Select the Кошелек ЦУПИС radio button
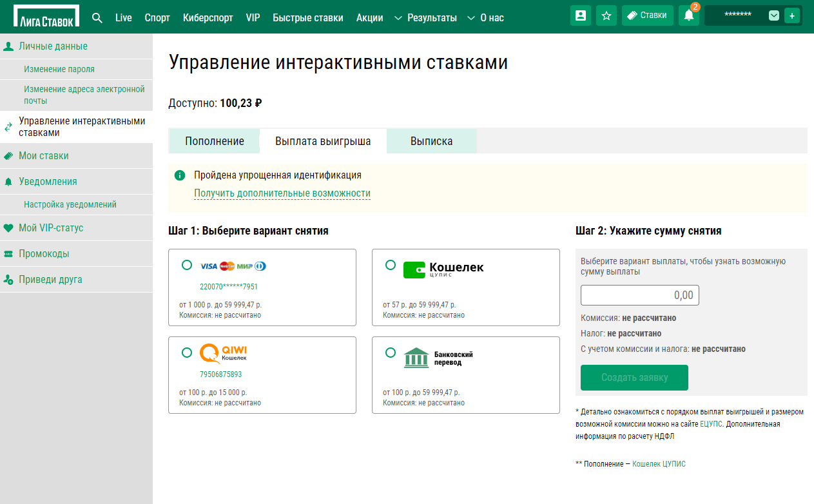 pyautogui.click(x=391, y=265)
